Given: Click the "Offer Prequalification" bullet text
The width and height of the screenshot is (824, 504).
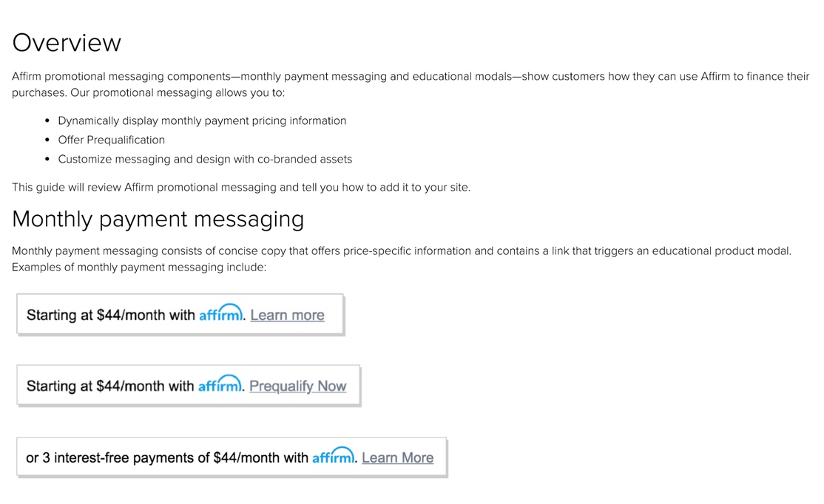Looking at the screenshot, I should tap(111, 140).
